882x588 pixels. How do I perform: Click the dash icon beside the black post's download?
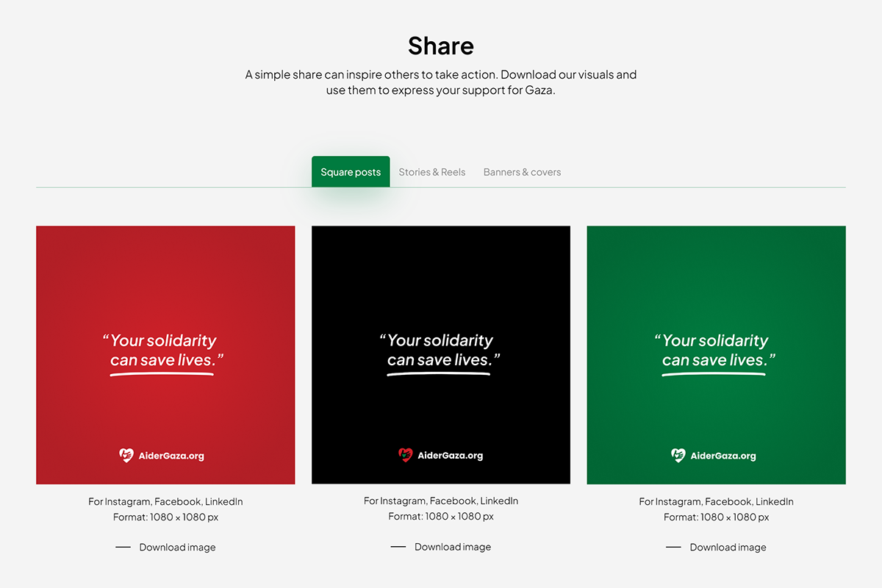(x=398, y=547)
